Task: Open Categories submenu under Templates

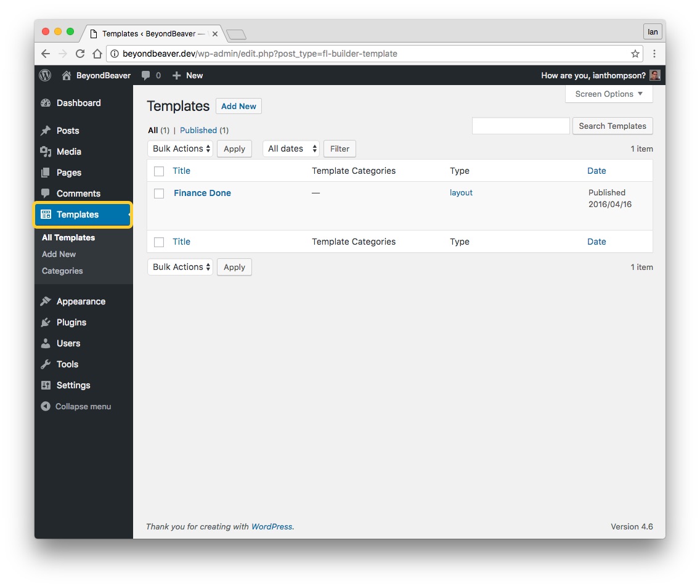Action: coord(62,271)
